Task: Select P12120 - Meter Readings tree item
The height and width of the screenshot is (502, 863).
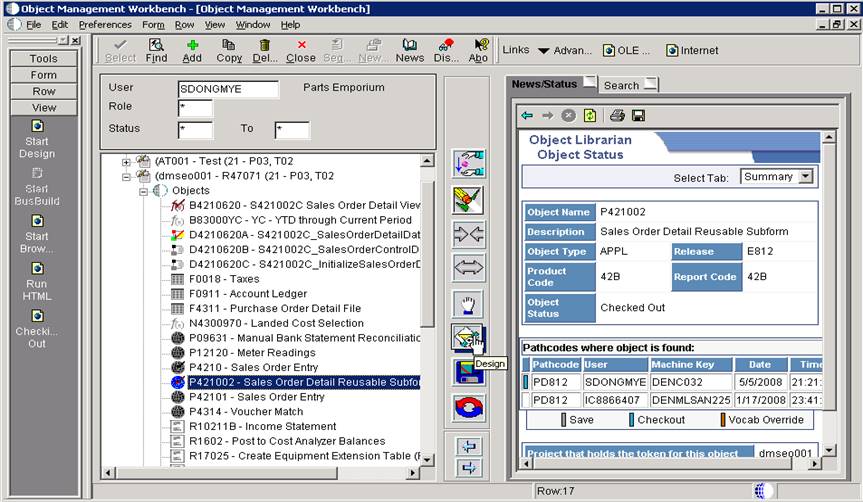Action: (x=252, y=352)
